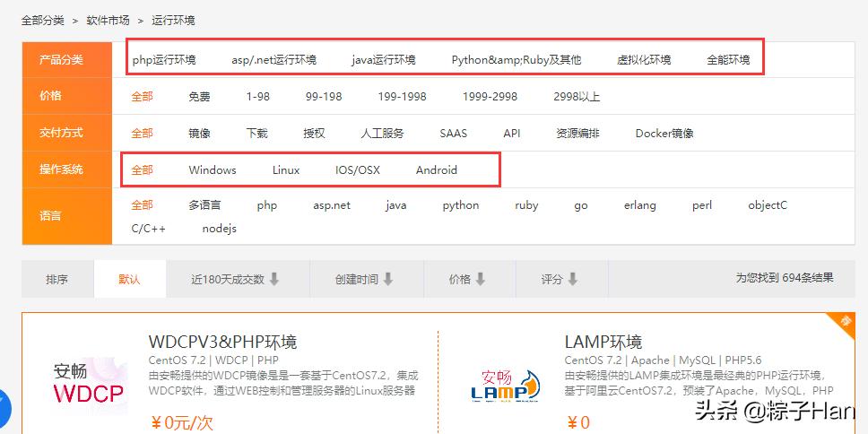Viewport: 868px width, 434px height.
Task: Open 全部分类 breadcrumb link
Action: 43,21
